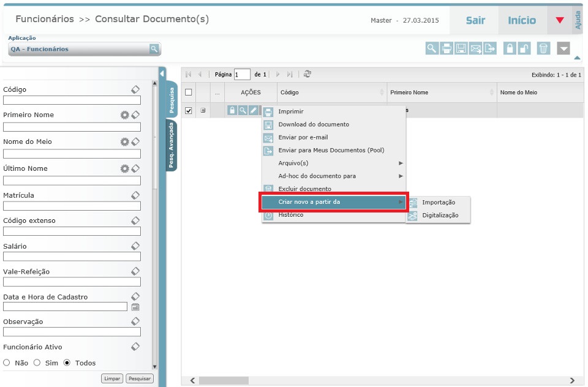Click the 'Matrícula' input field
This screenshot has height=387, width=588.
coord(72,206)
